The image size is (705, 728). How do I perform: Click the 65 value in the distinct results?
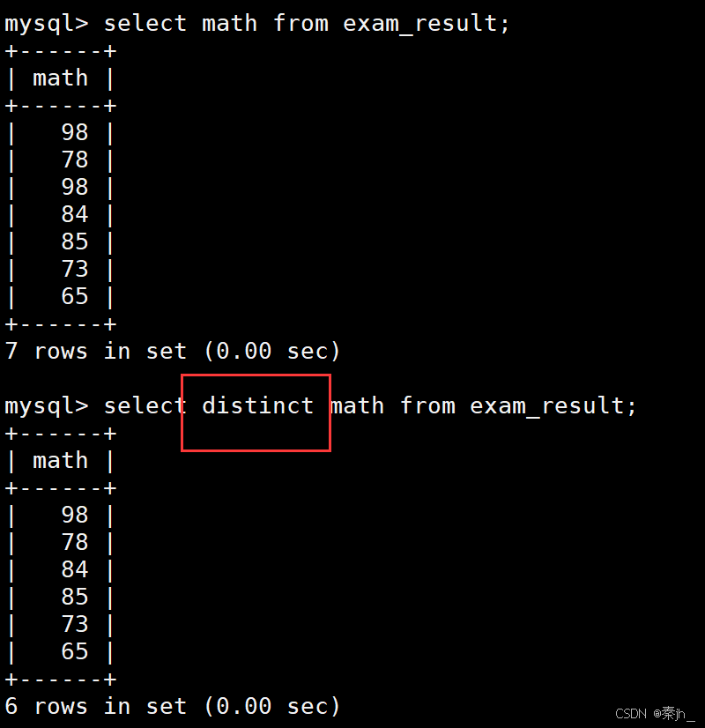coord(75,651)
